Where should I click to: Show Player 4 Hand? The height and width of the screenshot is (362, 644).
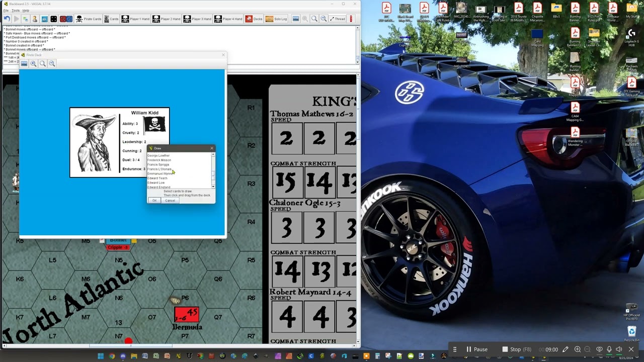(228, 19)
